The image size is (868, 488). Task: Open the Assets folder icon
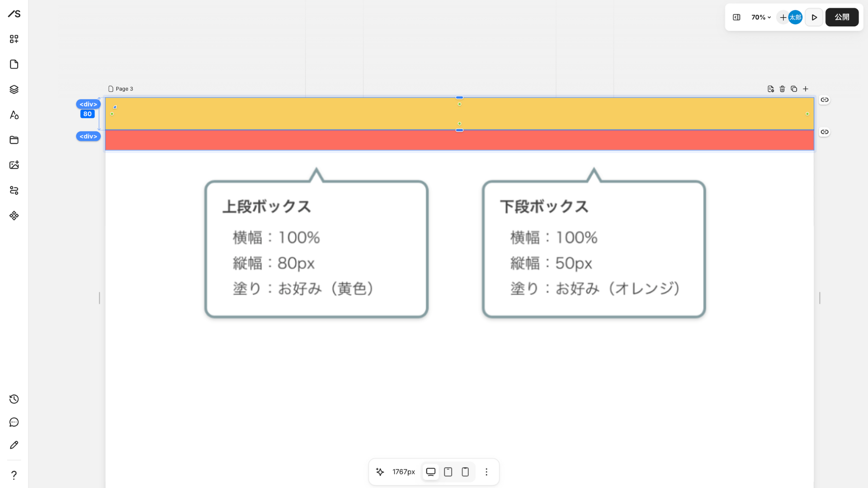tap(14, 140)
